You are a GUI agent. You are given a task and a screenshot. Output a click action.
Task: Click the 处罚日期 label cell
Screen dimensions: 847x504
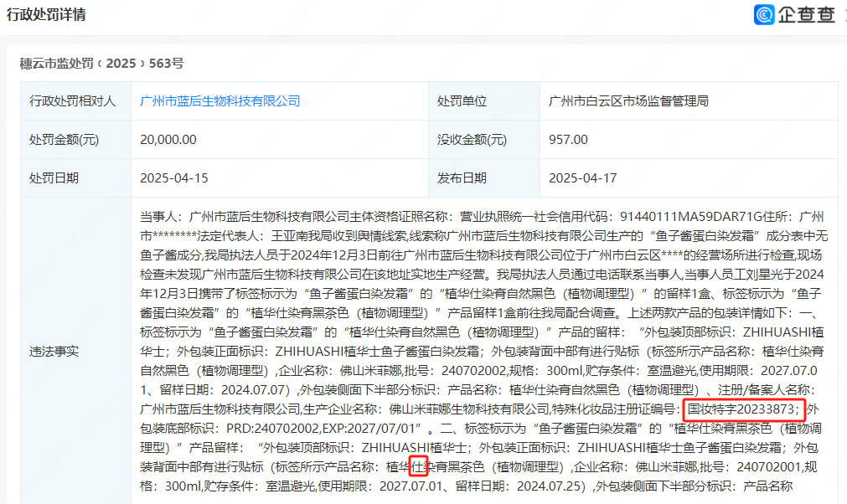tap(75, 177)
